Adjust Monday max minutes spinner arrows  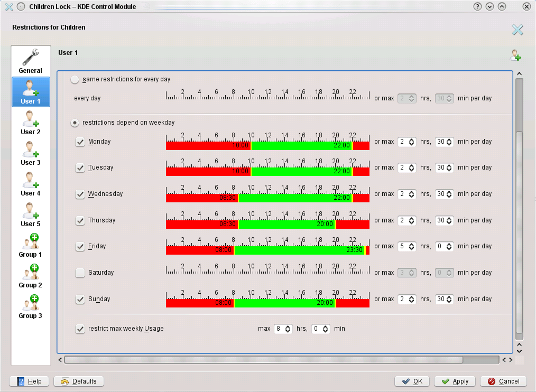[x=449, y=142]
